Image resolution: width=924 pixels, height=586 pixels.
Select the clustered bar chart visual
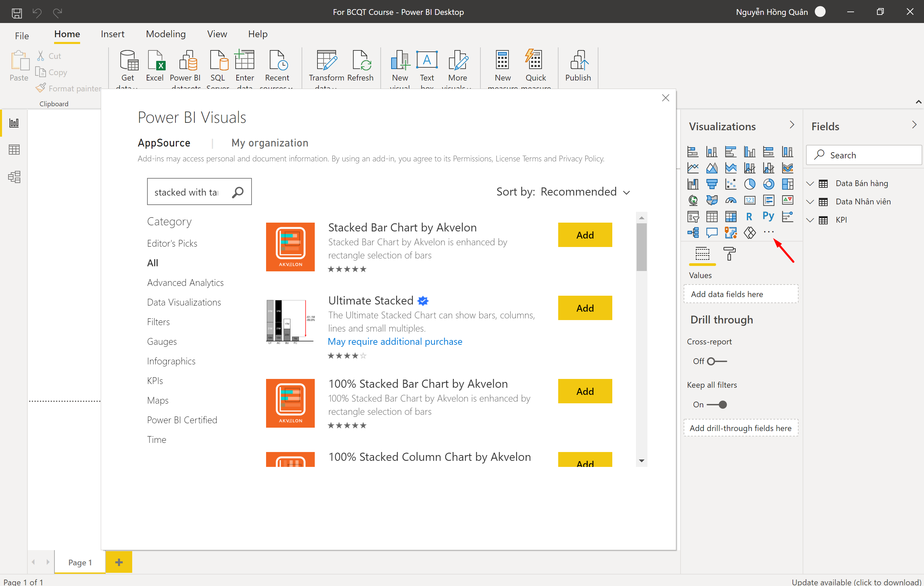click(731, 152)
